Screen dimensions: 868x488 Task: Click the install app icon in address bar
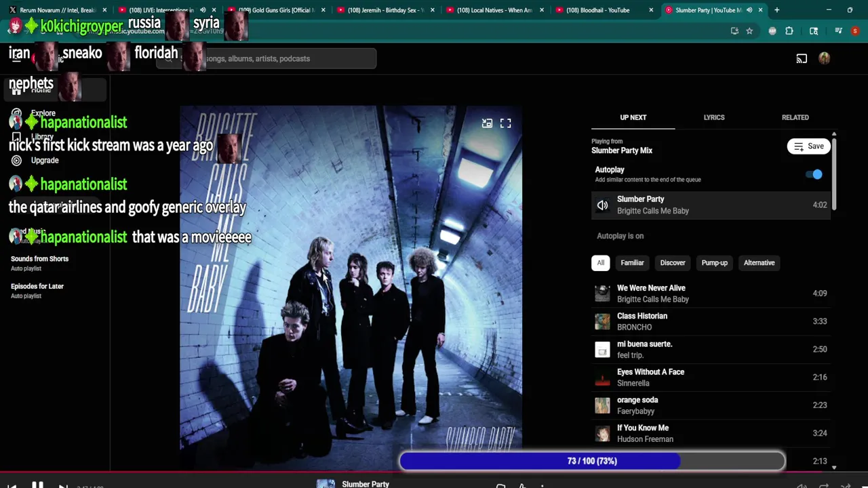(734, 30)
